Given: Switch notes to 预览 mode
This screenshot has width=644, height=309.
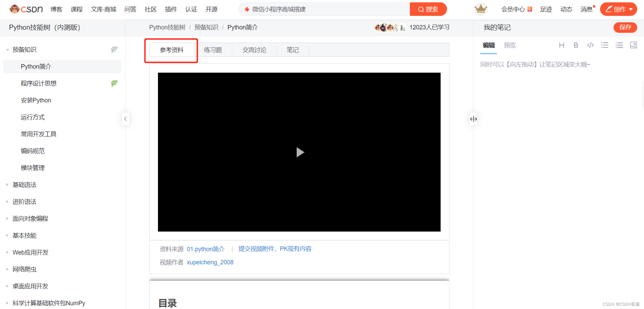Looking at the screenshot, I should coord(510,45).
